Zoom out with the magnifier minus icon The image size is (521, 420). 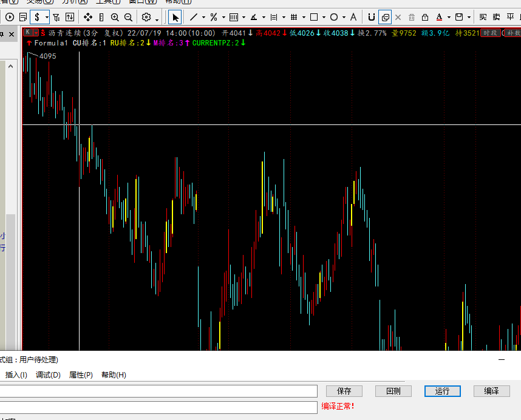point(128,17)
